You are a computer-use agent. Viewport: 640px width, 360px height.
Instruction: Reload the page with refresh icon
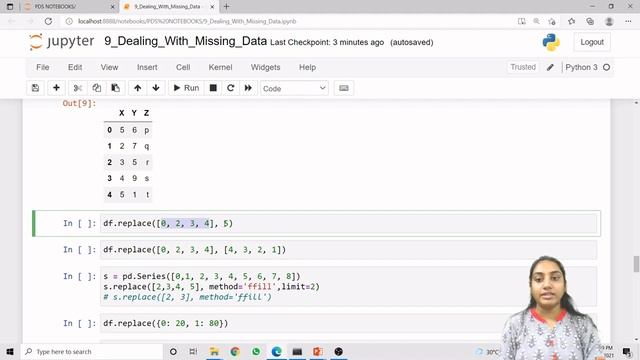(48, 21)
